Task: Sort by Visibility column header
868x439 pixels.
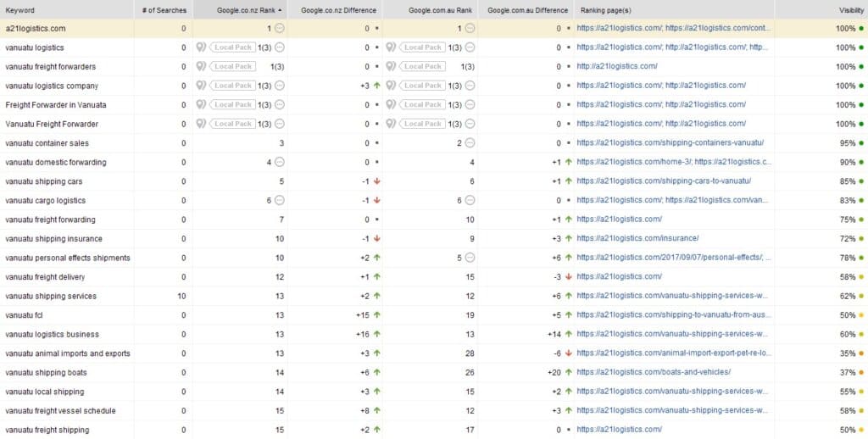Action: click(x=821, y=10)
